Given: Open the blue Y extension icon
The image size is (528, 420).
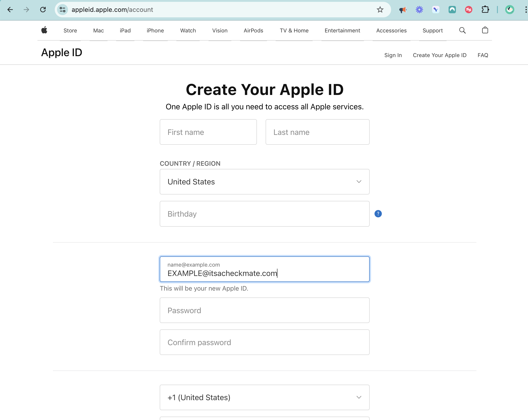Looking at the screenshot, I should (x=436, y=10).
